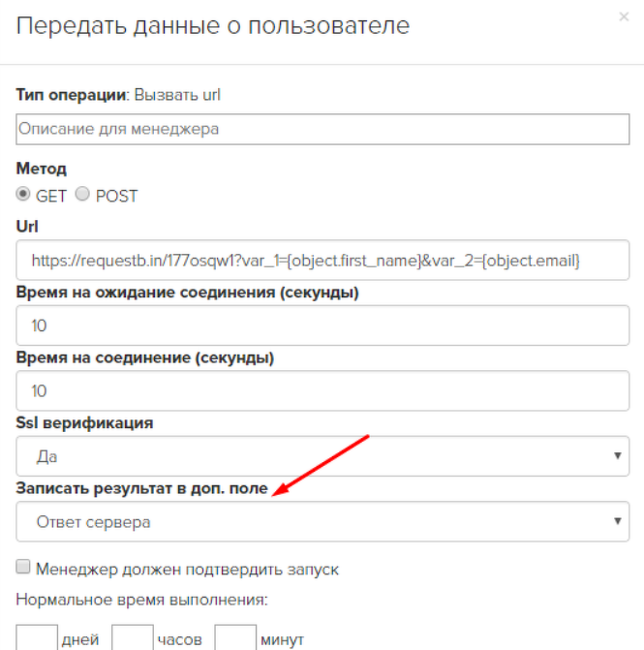The height and width of the screenshot is (650, 644).
Task: Click the 'Нормальное время выполнения' label
Action: pyautogui.click(x=141, y=600)
